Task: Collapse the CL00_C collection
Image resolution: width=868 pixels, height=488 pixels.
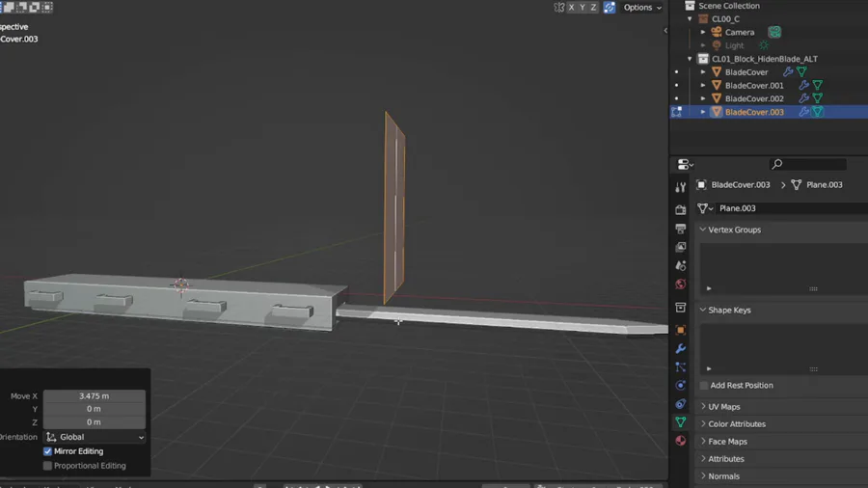Action: point(690,19)
